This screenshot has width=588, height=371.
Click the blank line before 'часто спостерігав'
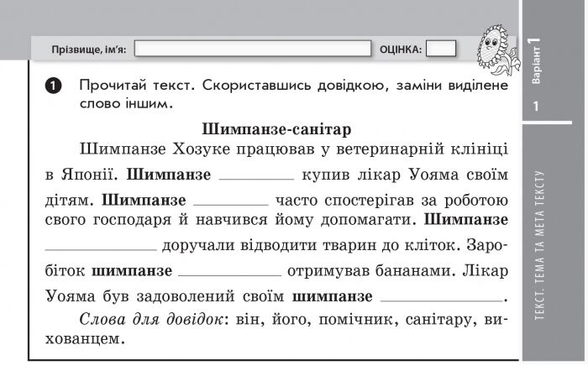point(229,202)
